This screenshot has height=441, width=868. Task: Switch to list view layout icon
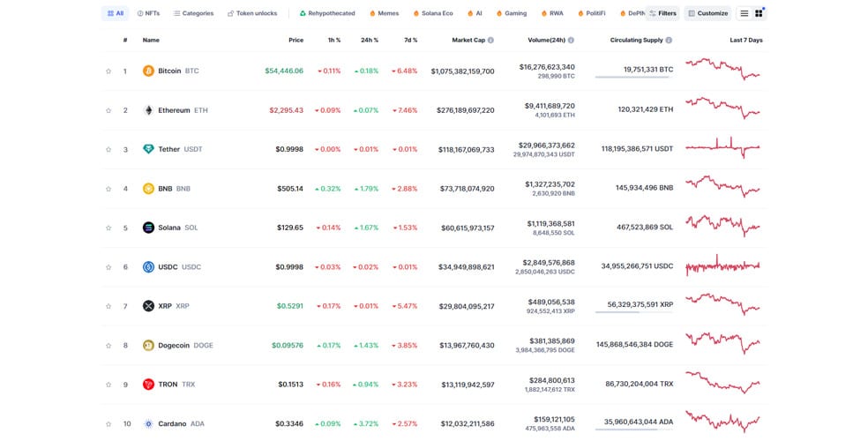coord(745,13)
